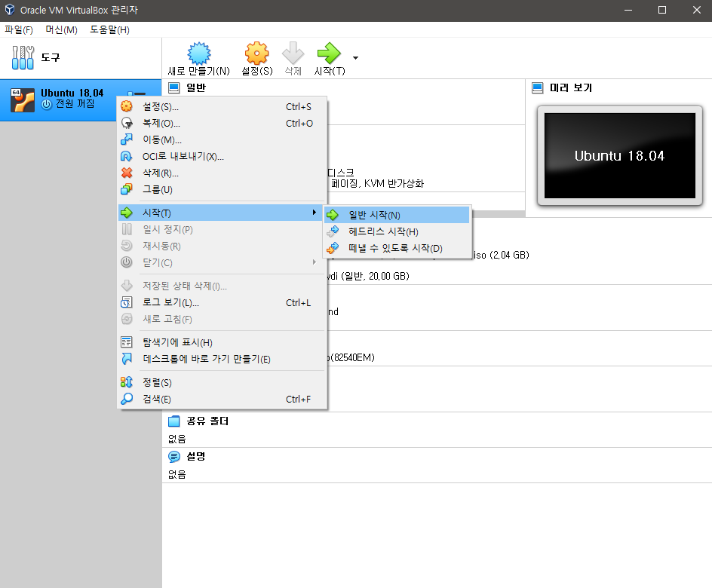Click the green arrow icon beside 시작(T)

click(x=127, y=213)
